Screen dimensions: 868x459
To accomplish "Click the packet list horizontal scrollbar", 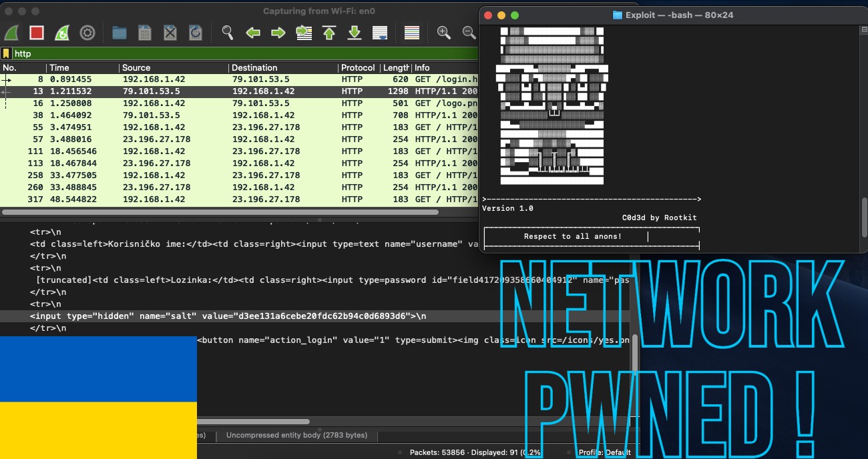I will click(220, 212).
